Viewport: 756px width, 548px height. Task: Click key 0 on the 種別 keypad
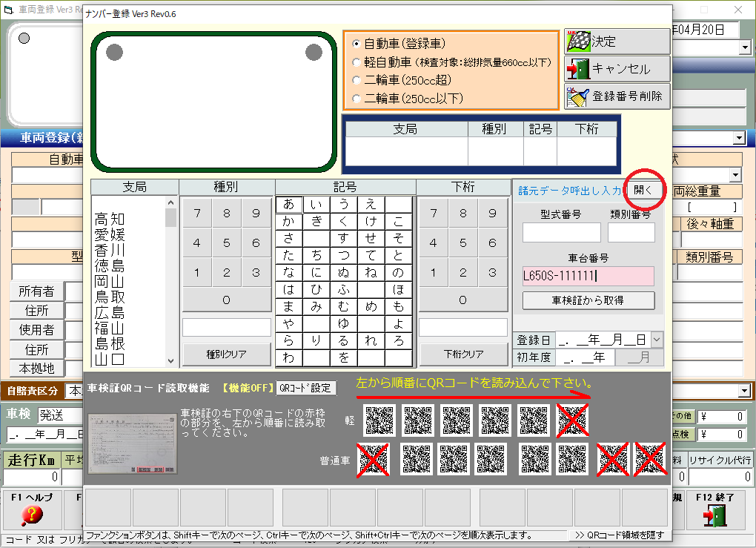click(x=227, y=300)
